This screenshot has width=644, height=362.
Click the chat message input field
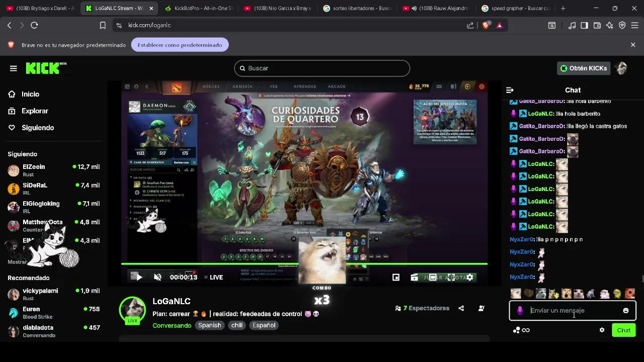click(x=573, y=311)
